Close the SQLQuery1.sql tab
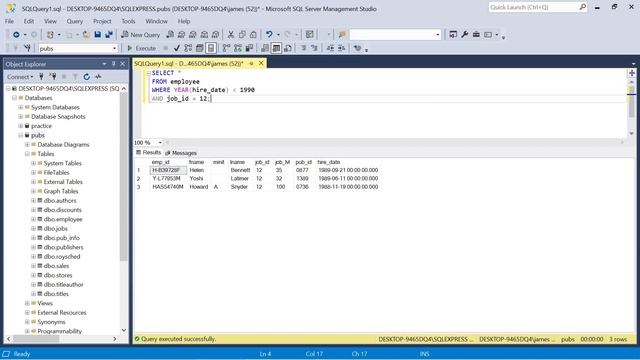 (261, 63)
